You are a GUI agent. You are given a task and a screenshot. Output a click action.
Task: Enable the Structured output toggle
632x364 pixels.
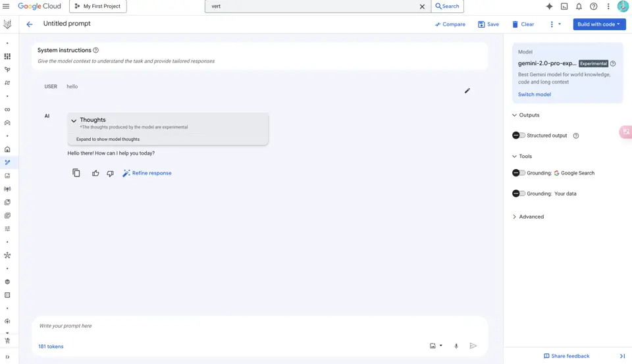pos(519,136)
